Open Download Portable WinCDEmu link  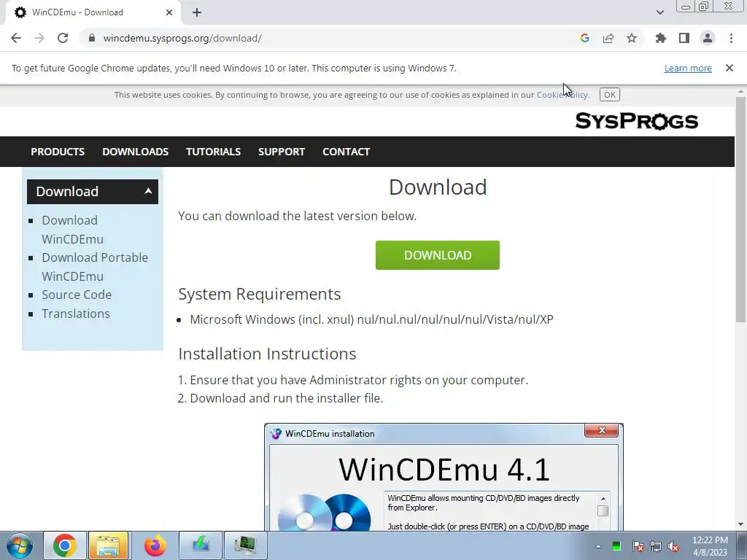[95, 267]
